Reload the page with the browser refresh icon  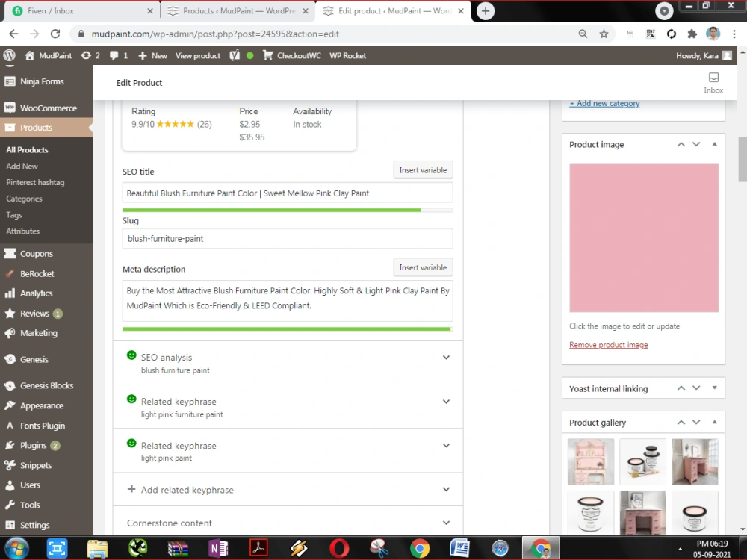click(x=55, y=34)
